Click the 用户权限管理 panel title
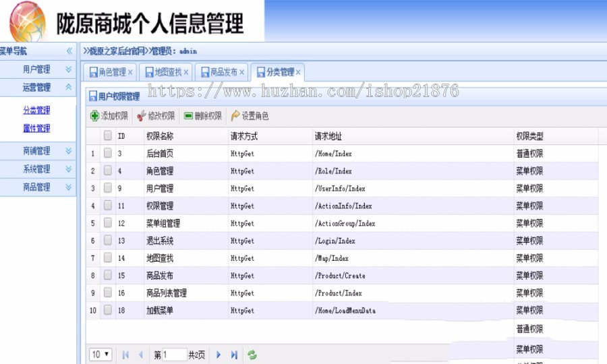The image size is (607, 364). [x=119, y=96]
